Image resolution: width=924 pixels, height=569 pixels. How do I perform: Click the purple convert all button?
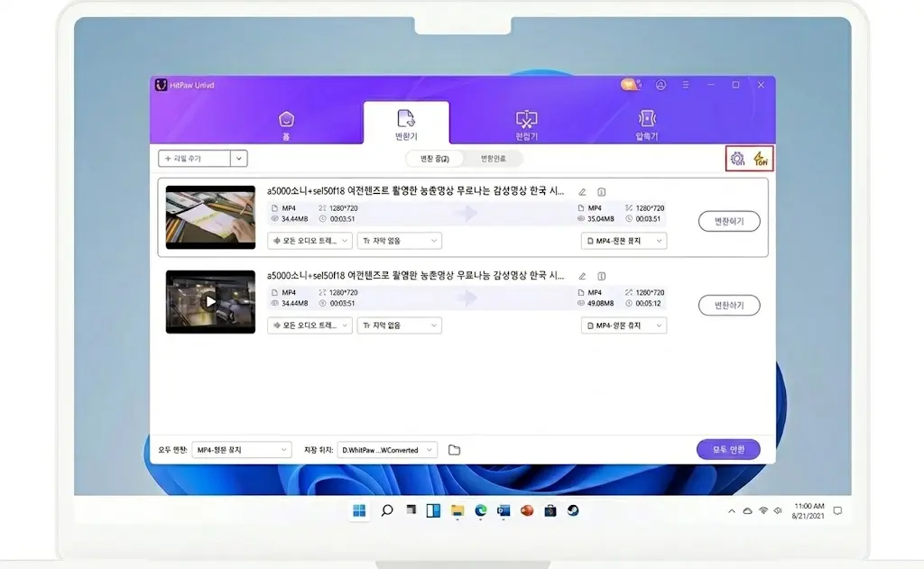click(728, 449)
